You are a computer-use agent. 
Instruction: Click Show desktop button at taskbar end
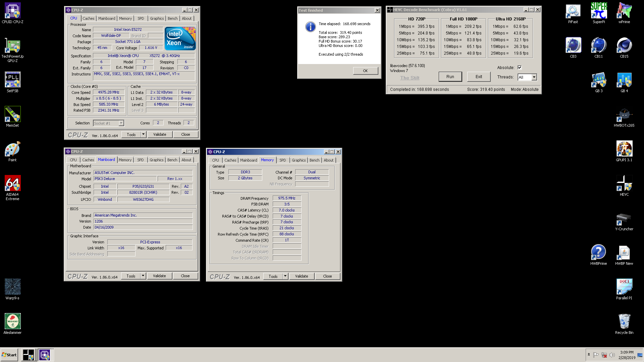640,355
